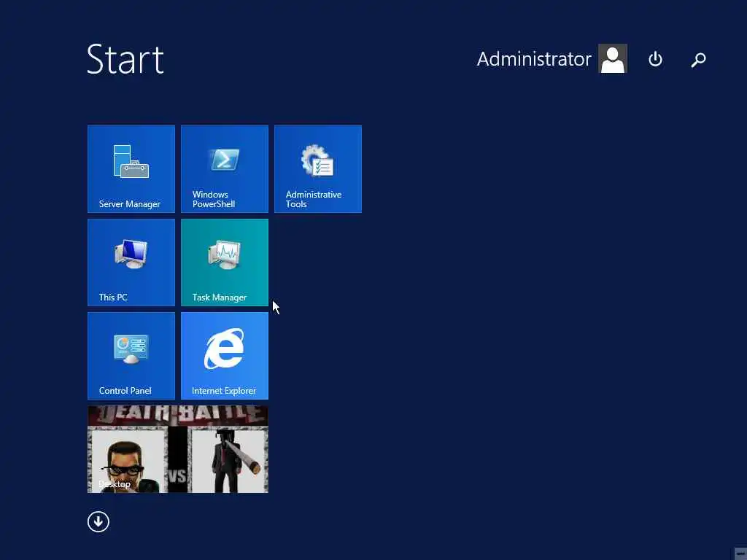The image size is (747, 560).
Task: Open the Administrator user name menu
Action: coord(534,59)
